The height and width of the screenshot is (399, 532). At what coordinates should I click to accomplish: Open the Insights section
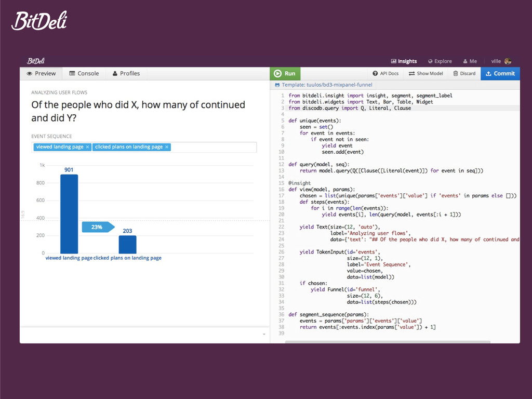[x=404, y=61]
